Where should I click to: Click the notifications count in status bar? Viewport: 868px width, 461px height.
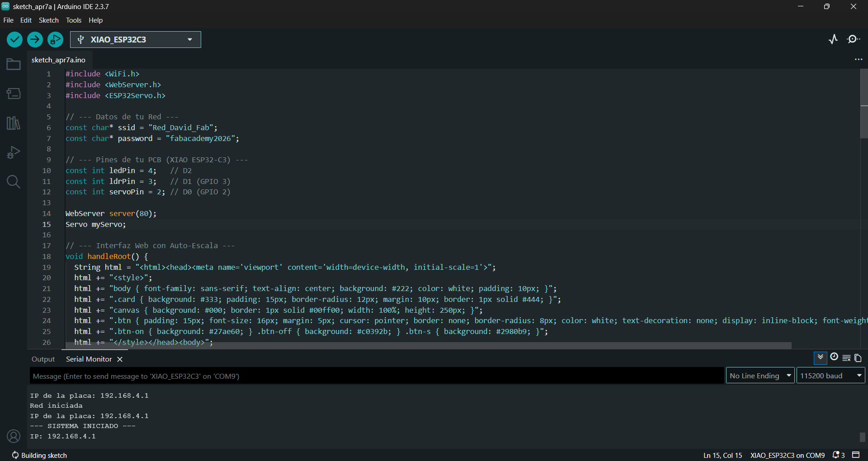(x=839, y=455)
